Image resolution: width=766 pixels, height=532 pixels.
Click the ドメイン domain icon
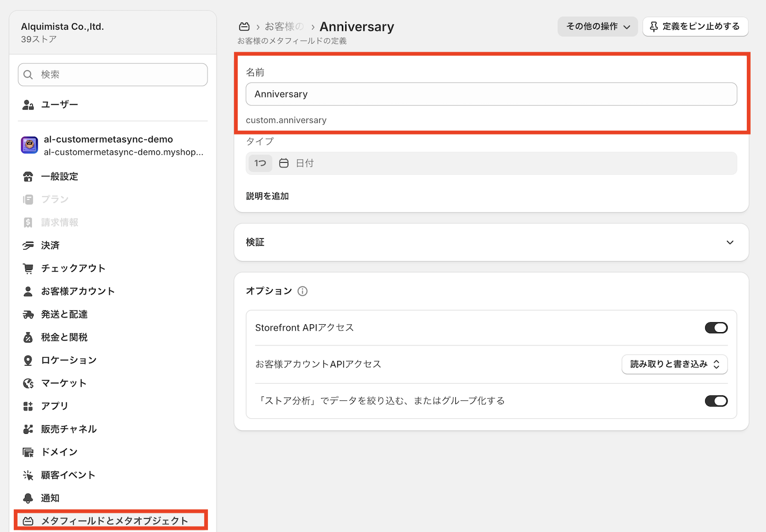[28, 452]
